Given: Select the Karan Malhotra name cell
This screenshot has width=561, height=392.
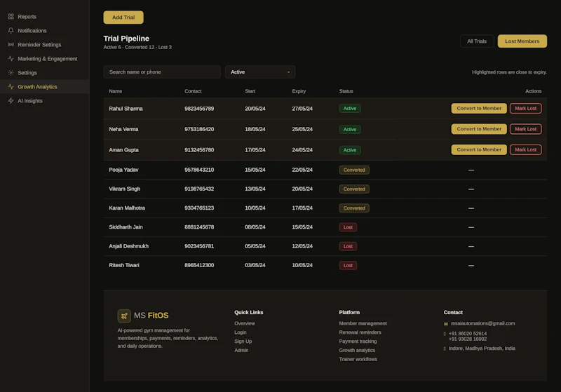Looking at the screenshot, I should click(127, 208).
